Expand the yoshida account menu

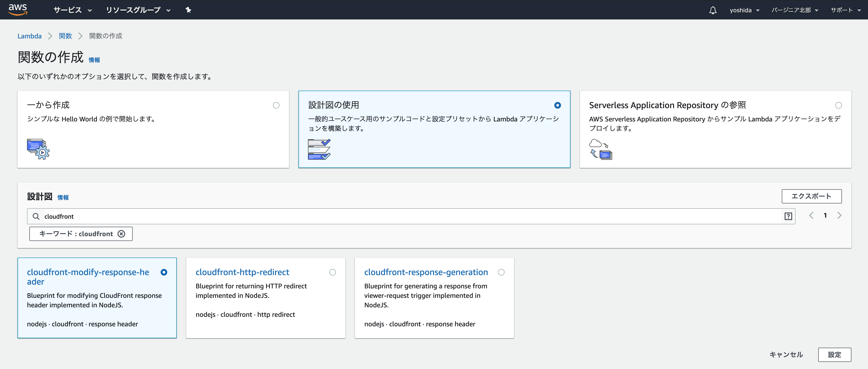point(745,10)
